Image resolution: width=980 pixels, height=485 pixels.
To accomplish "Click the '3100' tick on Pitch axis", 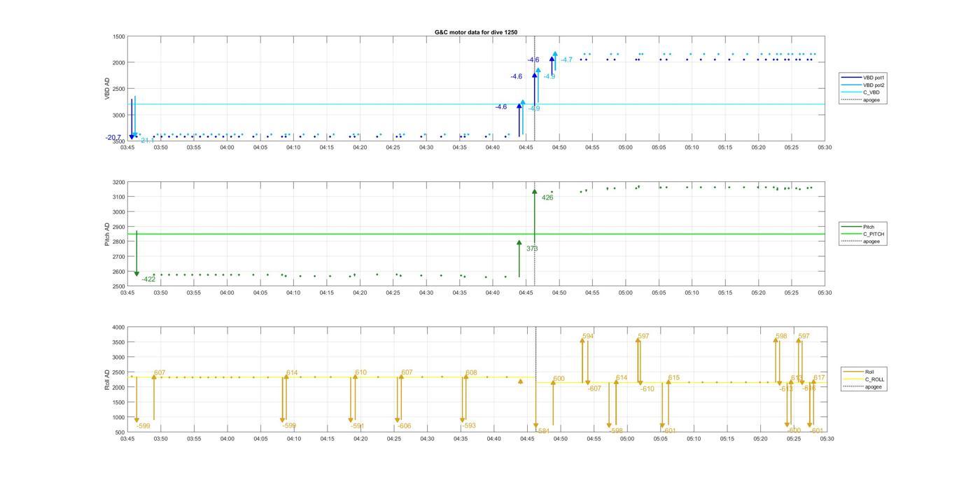I will click(118, 197).
